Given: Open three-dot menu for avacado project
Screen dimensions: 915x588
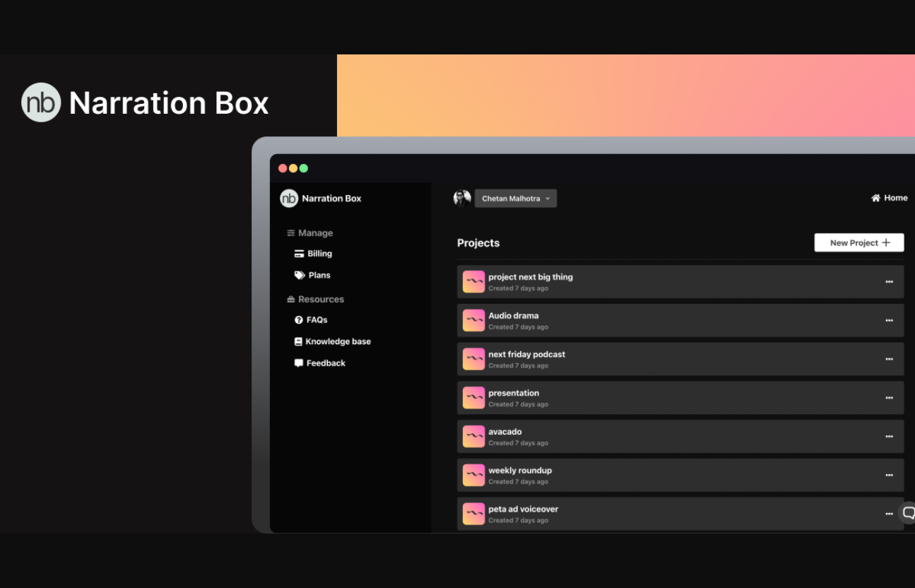Looking at the screenshot, I should [889, 437].
